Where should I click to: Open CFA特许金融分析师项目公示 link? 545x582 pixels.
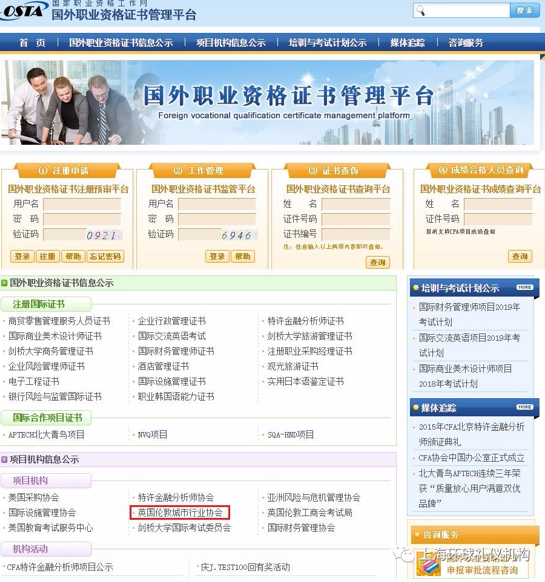pos(60,567)
